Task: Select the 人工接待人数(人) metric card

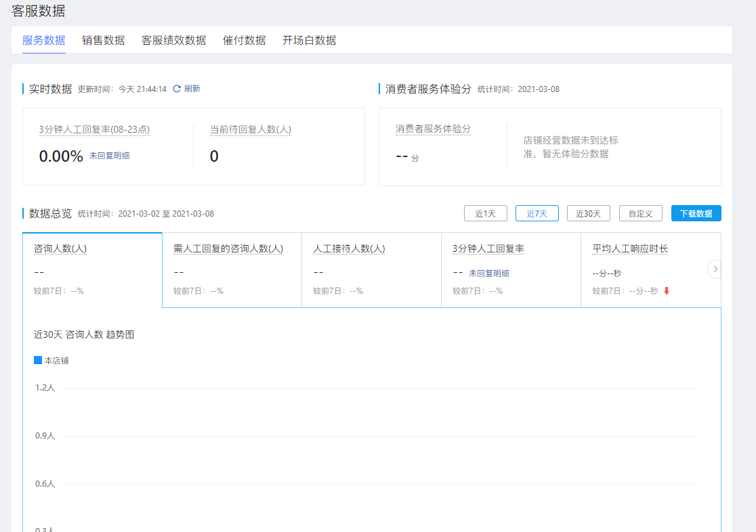Action: pos(371,270)
